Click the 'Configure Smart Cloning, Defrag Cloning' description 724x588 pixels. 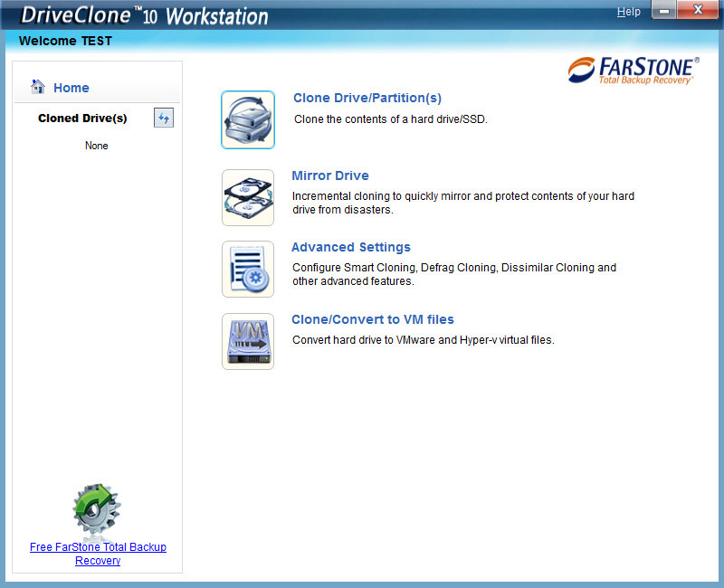(454, 274)
